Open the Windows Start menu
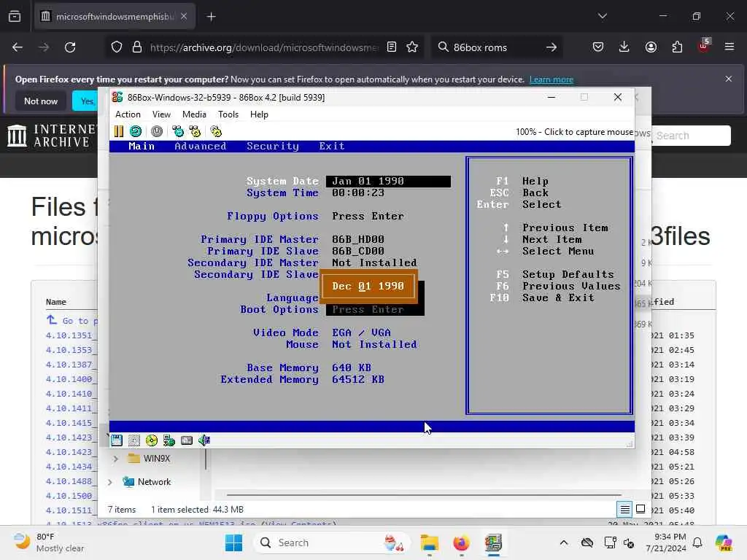 (233, 542)
